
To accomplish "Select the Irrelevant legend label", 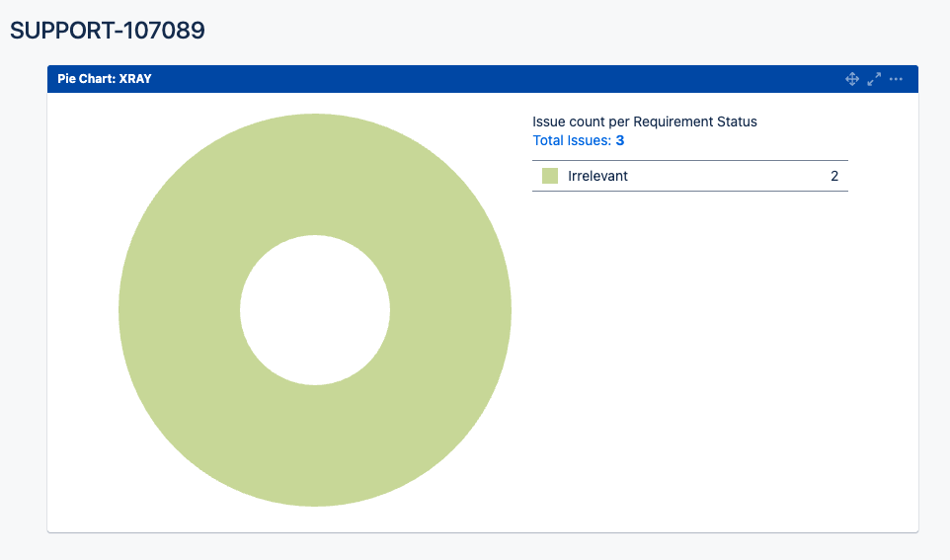I will pyautogui.click(x=597, y=176).
